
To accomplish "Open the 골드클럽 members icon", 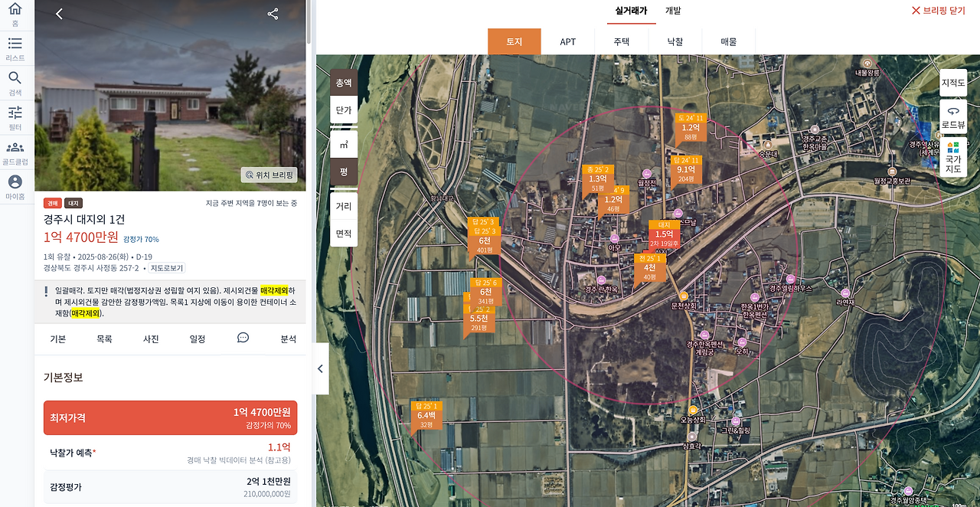I will tap(15, 152).
